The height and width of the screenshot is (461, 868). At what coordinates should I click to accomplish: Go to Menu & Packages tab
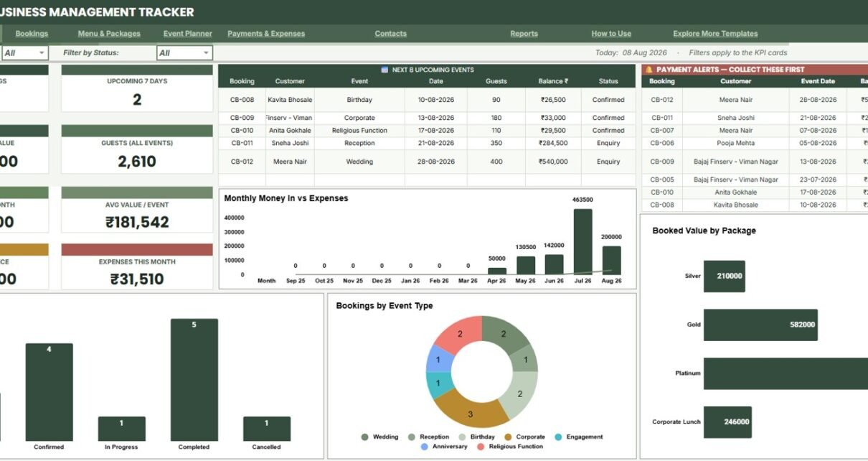pyautogui.click(x=109, y=34)
